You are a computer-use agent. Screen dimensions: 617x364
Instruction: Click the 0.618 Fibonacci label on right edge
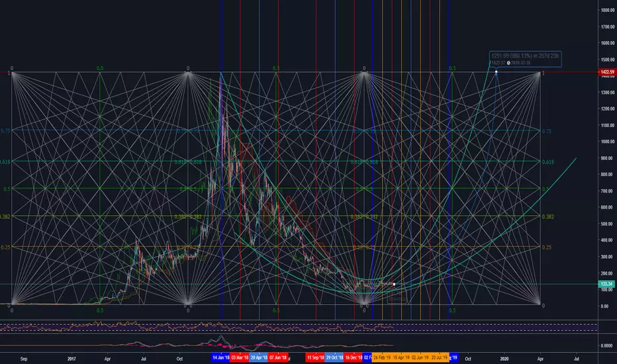pyautogui.click(x=547, y=161)
